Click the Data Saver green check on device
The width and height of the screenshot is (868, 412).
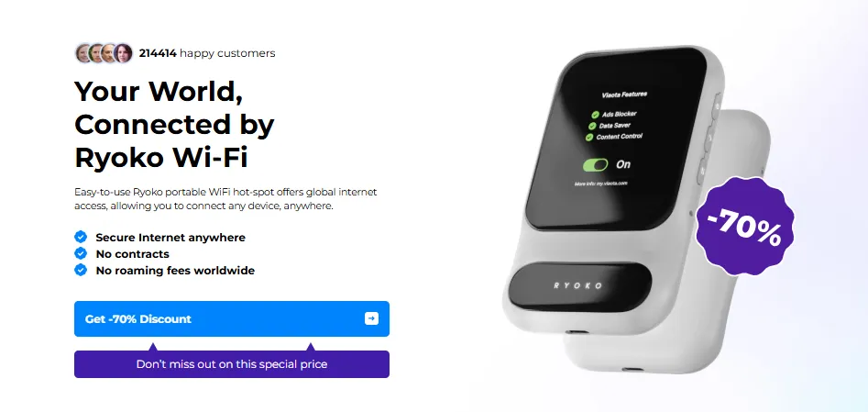tap(592, 126)
